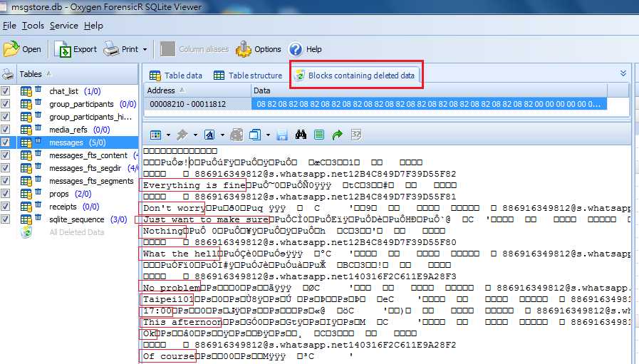Click the table grid icon on messages_fts_content row
This screenshot has height=364, width=639.
coord(26,155)
